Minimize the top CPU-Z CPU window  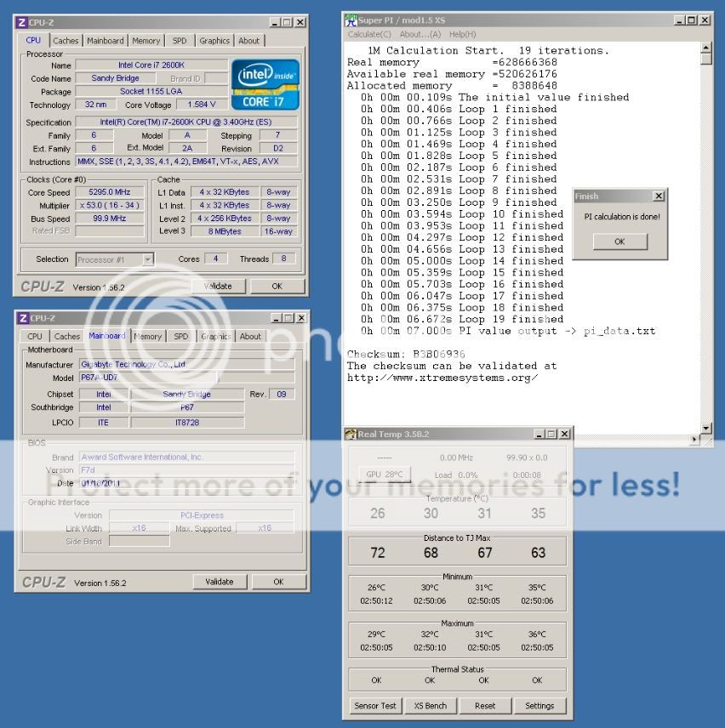coord(275,22)
